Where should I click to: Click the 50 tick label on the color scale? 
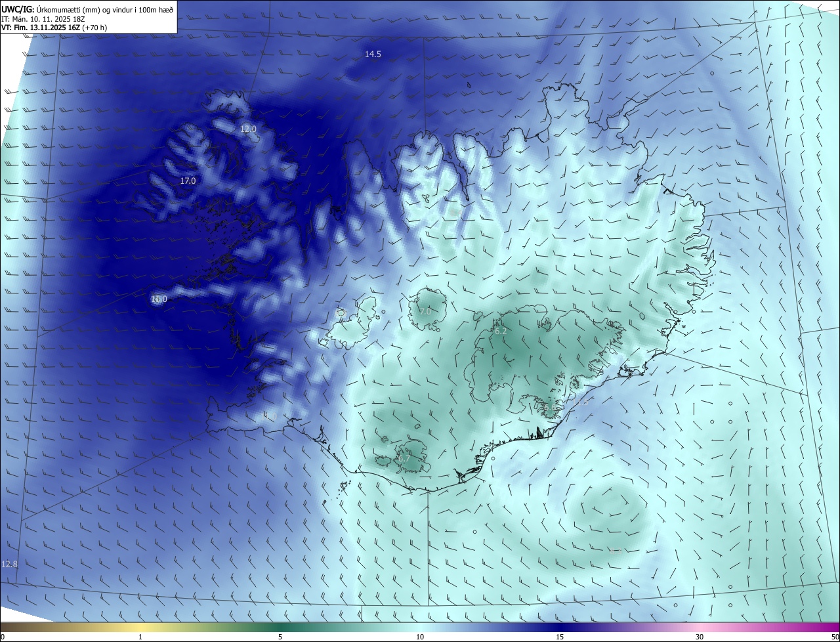click(x=835, y=637)
